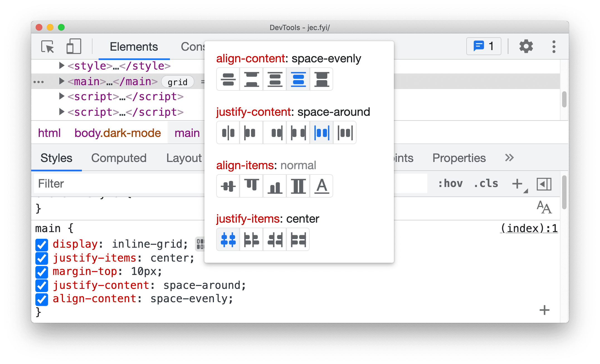Click the end justify-content icon
Screen dimensions: 600x364
click(275, 132)
